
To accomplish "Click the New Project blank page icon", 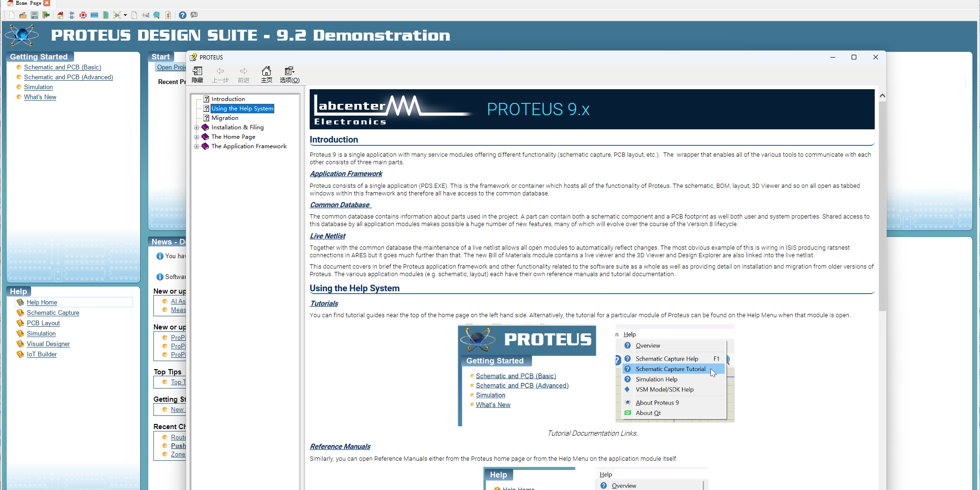I will (x=12, y=15).
